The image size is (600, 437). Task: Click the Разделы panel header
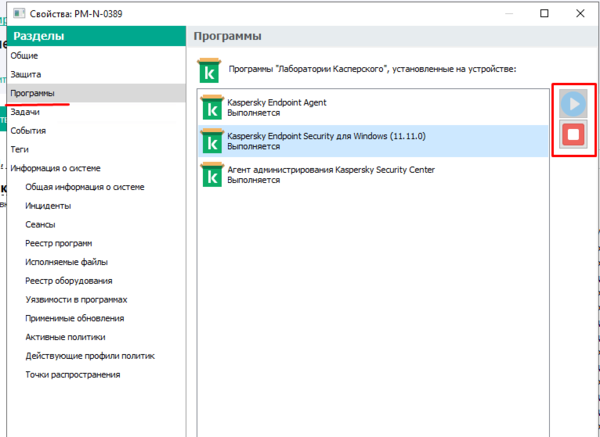click(96, 36)
